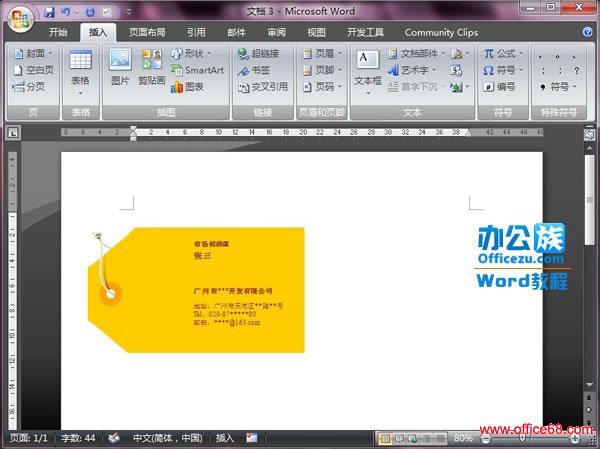Switch to the Home (开始) tab
Screen dimensions: 600x449
(58, 33)
